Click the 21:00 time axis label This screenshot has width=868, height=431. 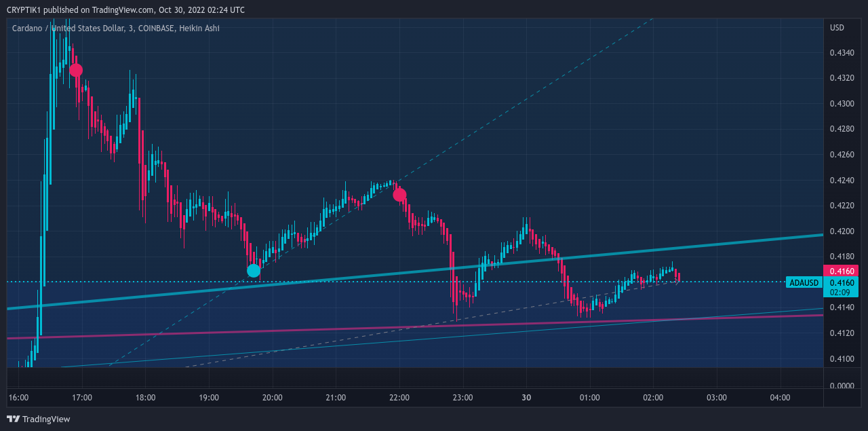336,398
